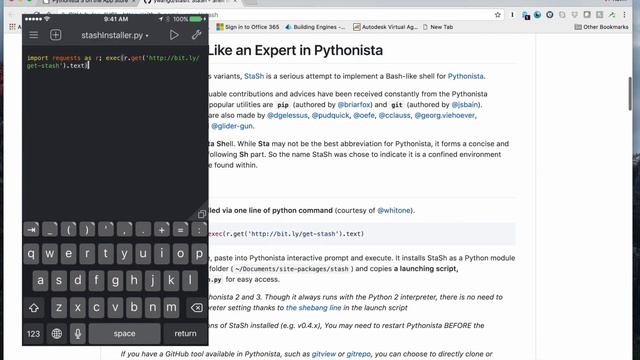Open the @georg.viehoever profile link
Viewport: 640px width, 360px height.
pyautogui.click(x=444, y=116)
